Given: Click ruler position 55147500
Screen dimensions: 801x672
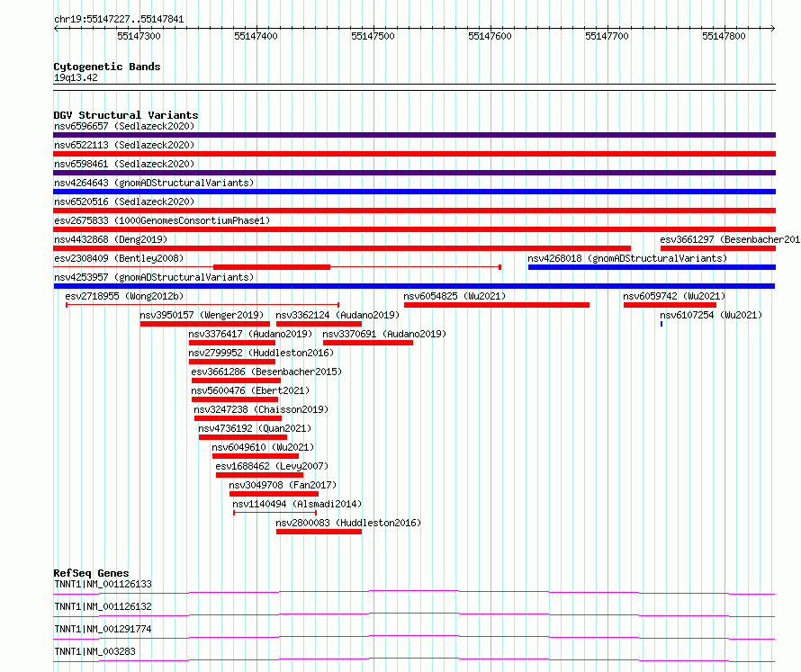Looking at the screenshot, I should pos(373,36).
